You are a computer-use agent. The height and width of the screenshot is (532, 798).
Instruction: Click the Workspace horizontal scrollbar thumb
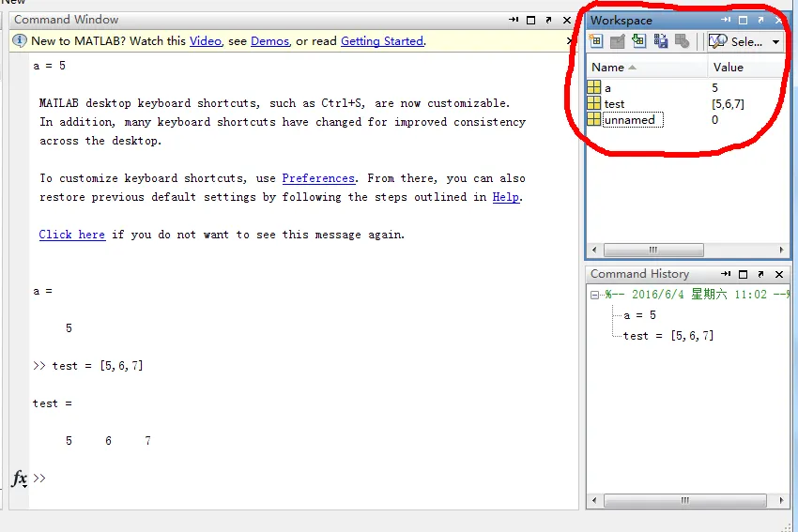tap(653, 250)
